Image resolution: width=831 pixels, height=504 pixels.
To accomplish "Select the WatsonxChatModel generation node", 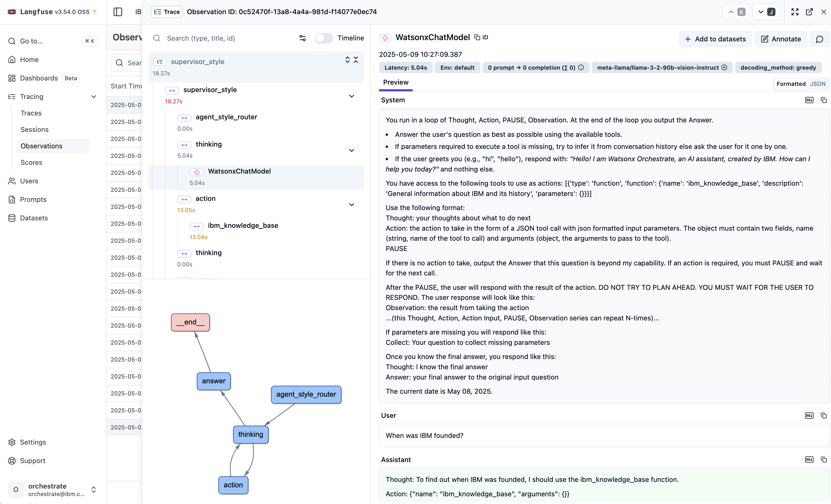I will coord(256,177).
